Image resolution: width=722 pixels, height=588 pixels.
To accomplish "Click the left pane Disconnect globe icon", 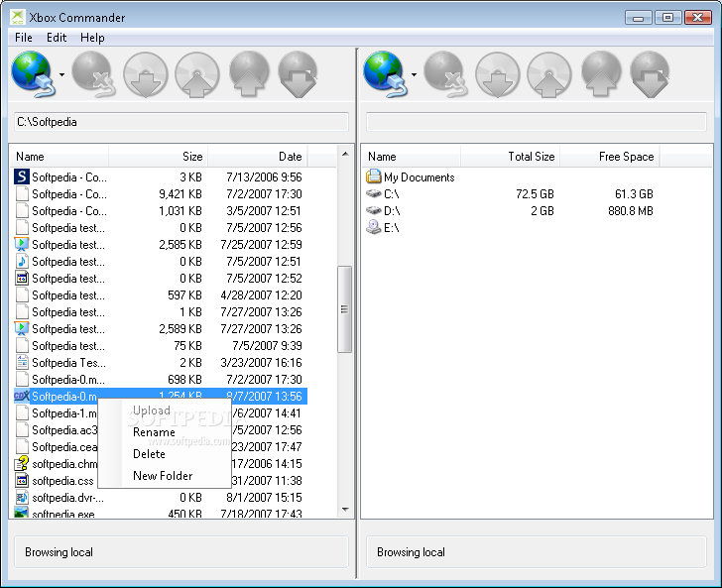I will click(x=92, y=74).
